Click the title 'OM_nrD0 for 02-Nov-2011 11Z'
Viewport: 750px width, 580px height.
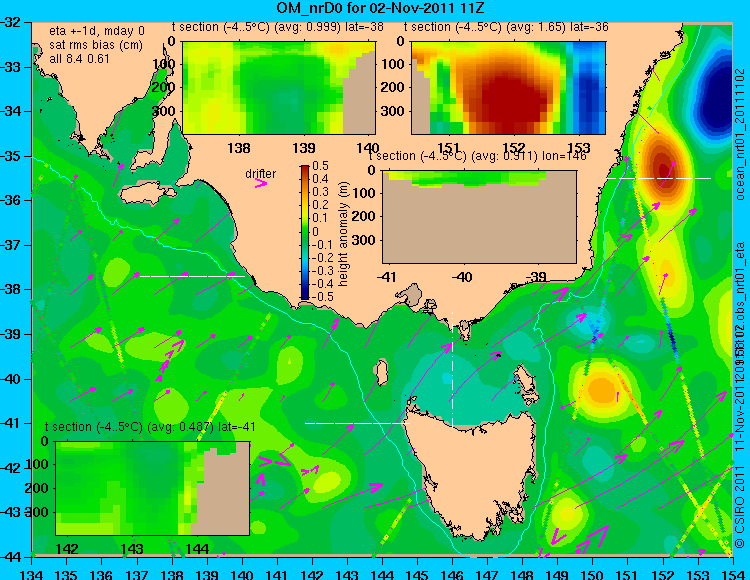tap(380, 8)
